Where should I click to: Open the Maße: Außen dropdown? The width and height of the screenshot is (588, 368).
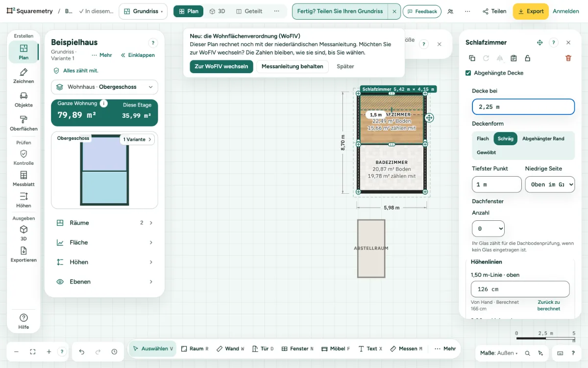[x=498, y=353]
